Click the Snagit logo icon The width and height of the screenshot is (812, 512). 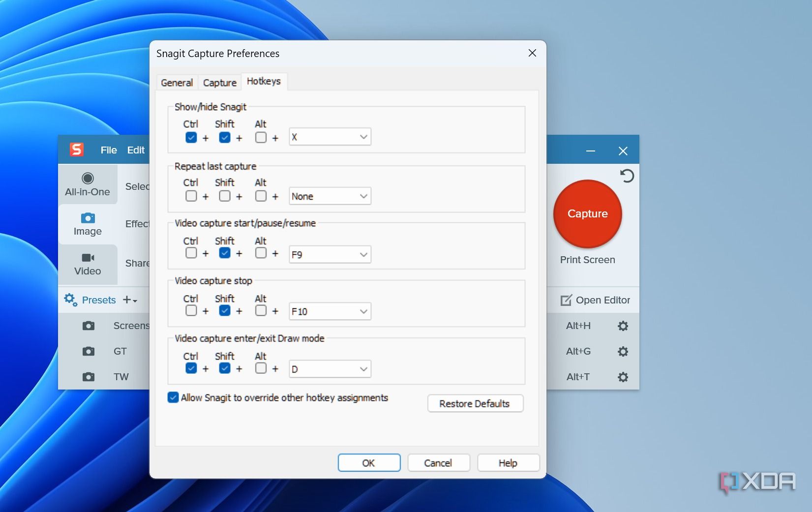(77, 150)
